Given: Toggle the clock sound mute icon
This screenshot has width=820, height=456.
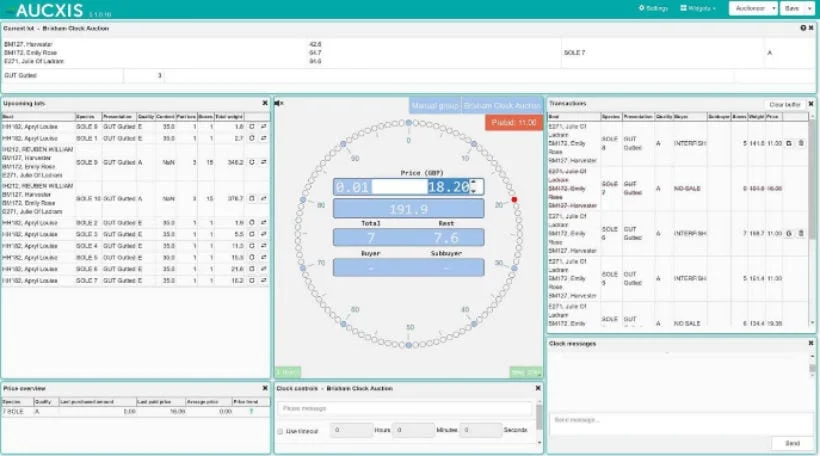Looking at the screenshot, I should tap(280, 103).
